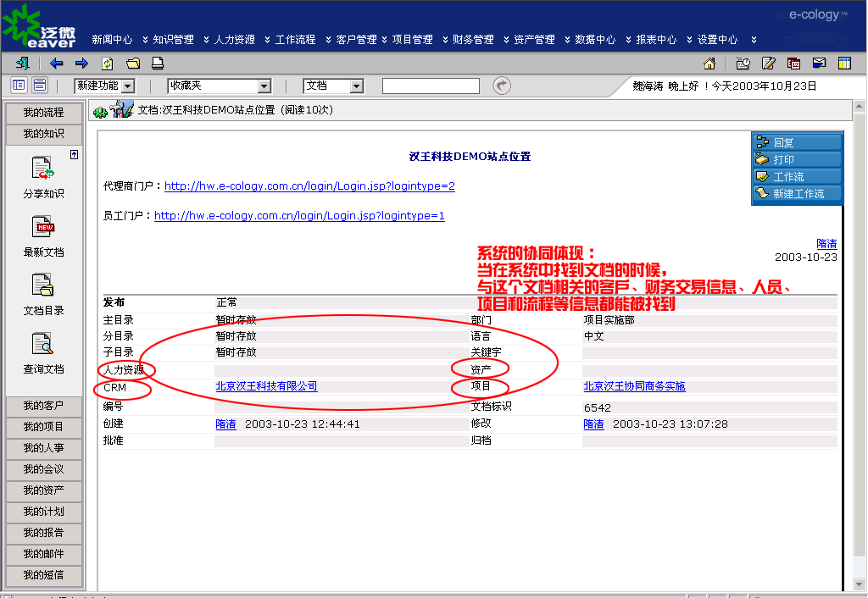Viewport: 868px width, 598px height.
Task: Open the schedule clock icon beside home
Action: [x=743, y=64]
